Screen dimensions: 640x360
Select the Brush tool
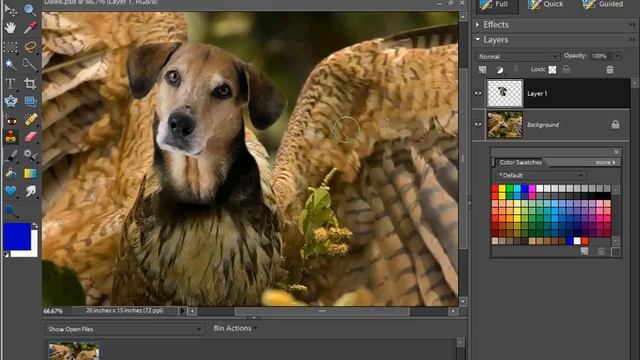coord(10,156)
